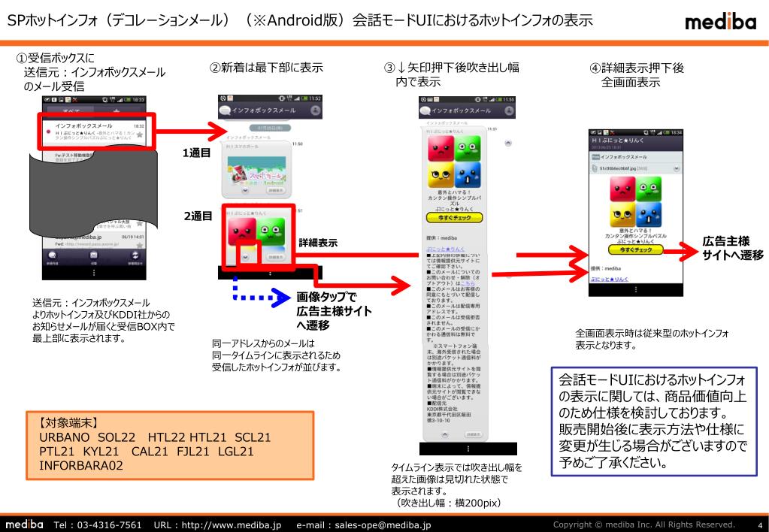Collapse the message with the up chevron in step ③
The height and width of the screenshot is (532, 769).
508,144
